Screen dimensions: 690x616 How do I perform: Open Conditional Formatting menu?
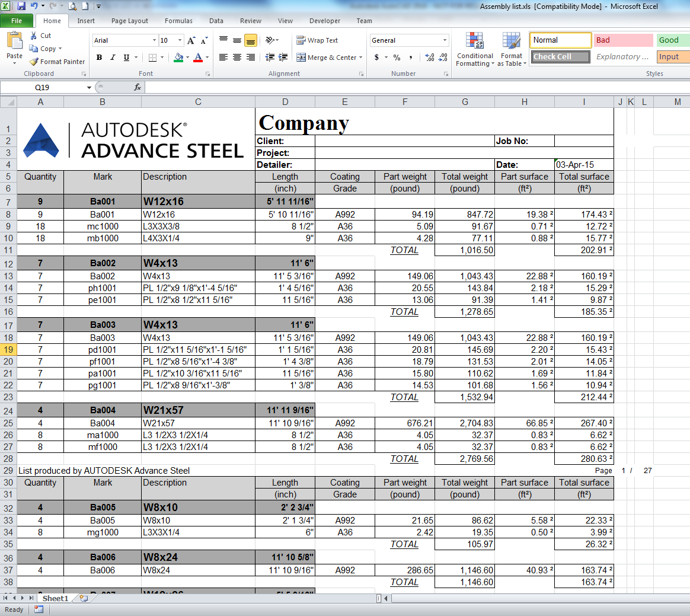click(475, 49)
